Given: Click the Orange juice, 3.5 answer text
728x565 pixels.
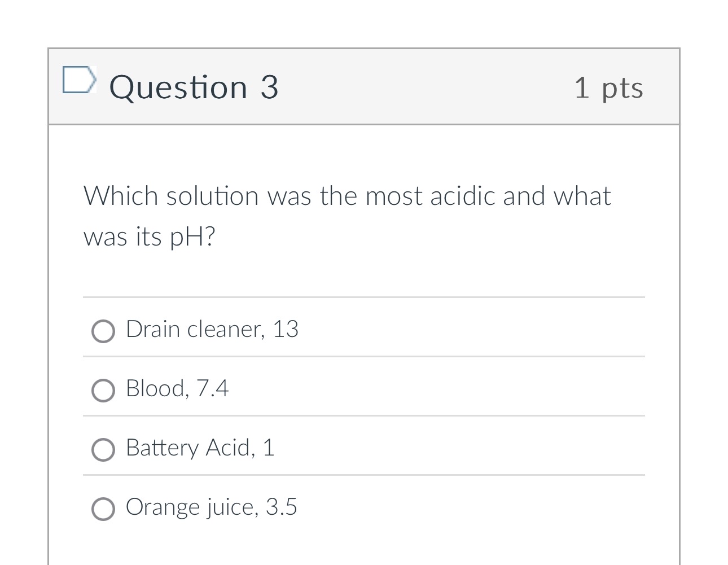Looking at the screenshot, I should (211, 507).
